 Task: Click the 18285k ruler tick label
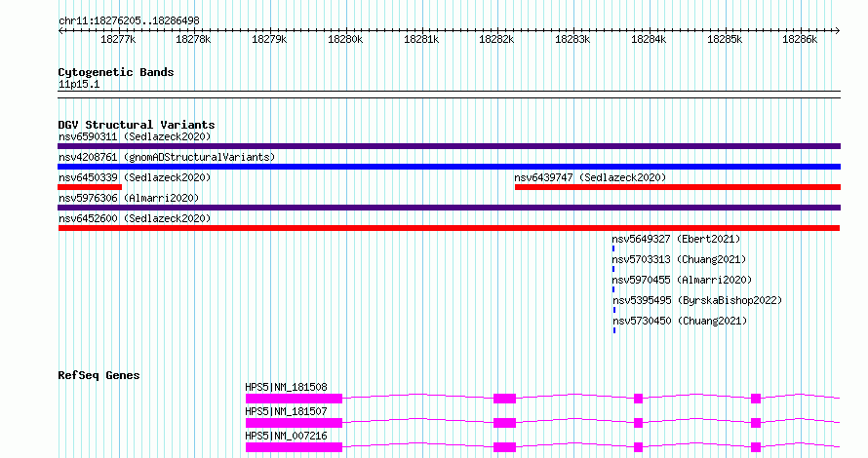point(725,39)
